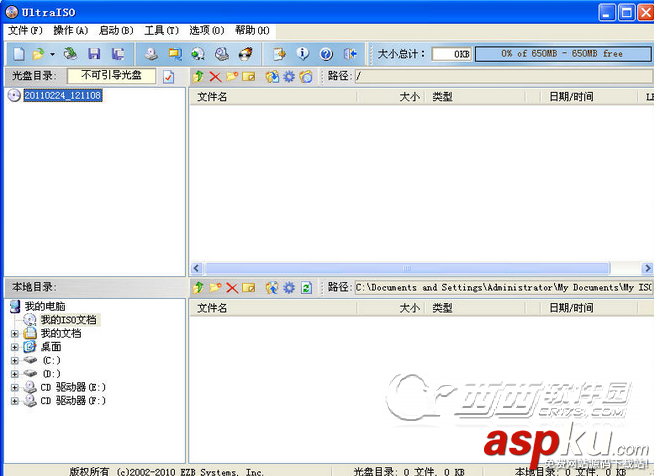Viewport: 654px width, 476px height.
Task: Click red X delete in disc directory toolbar
Action: (x=215, y=77)
